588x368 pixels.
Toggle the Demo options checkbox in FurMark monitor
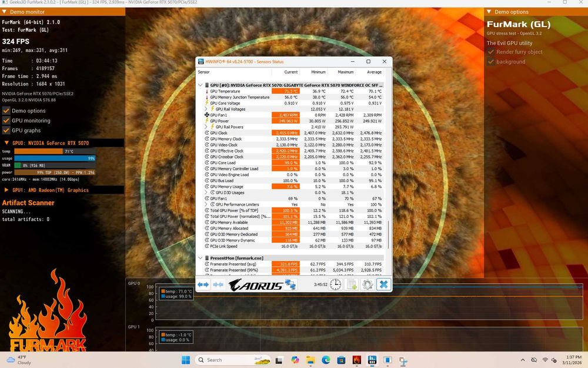6,111
